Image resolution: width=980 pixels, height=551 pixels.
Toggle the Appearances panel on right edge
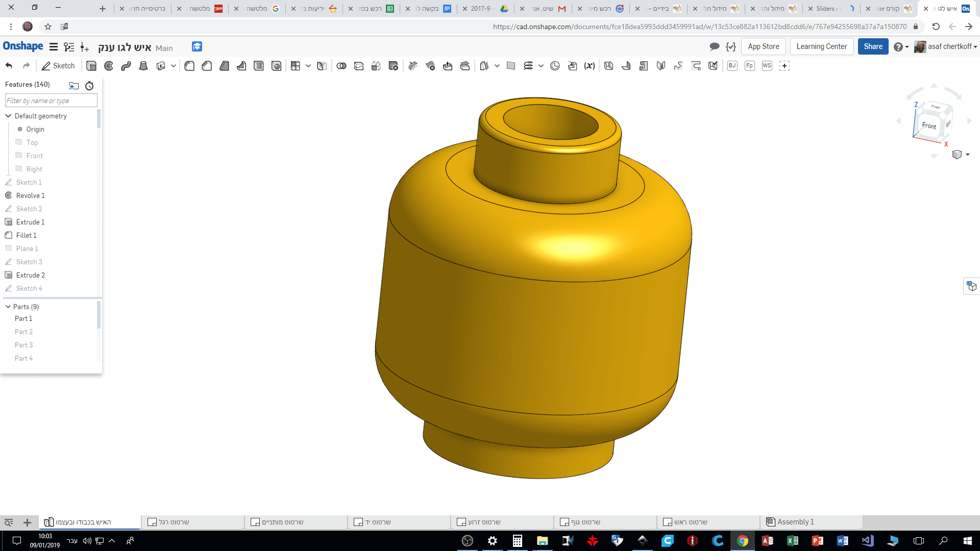[971, 286]
